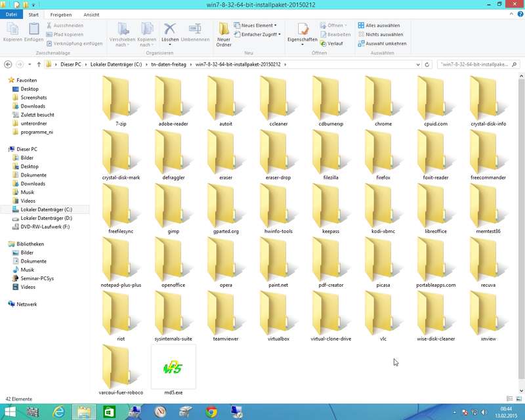Select the md5.exe file
Image resolution: width=525 pixels, height=420 pixels.
(x=173, y=370)
